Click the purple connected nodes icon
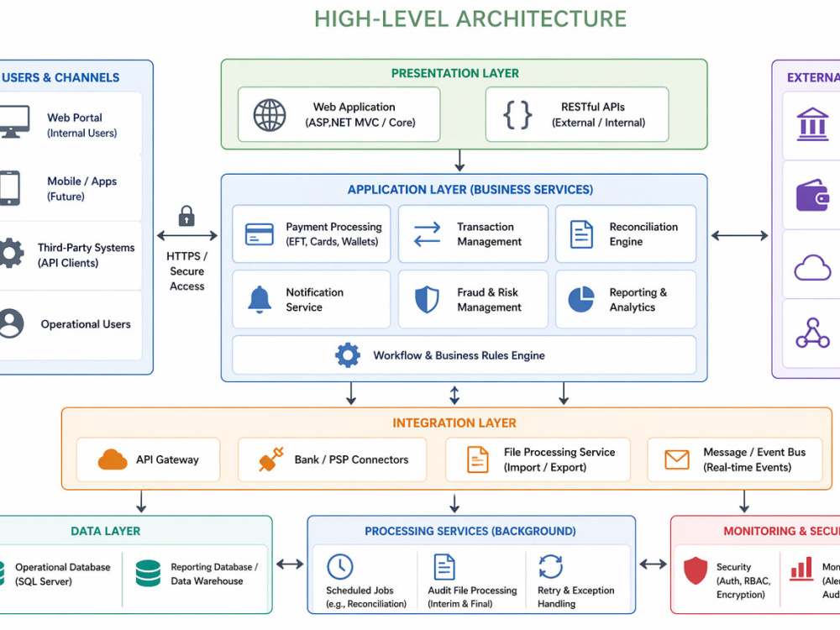This screenshot has width=840, height=630. click(x=812, y=333)
